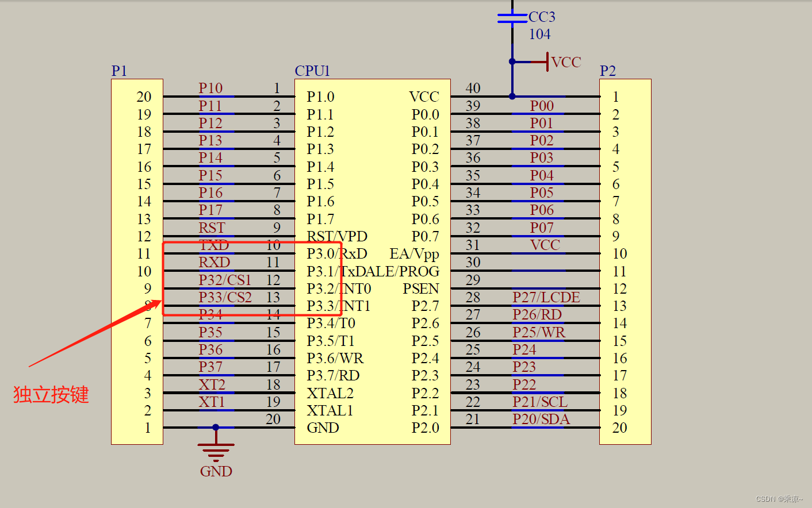Click the P2.0 pin name in CPU1
This screenshot has width=812, height=508.
click(426, 428)
